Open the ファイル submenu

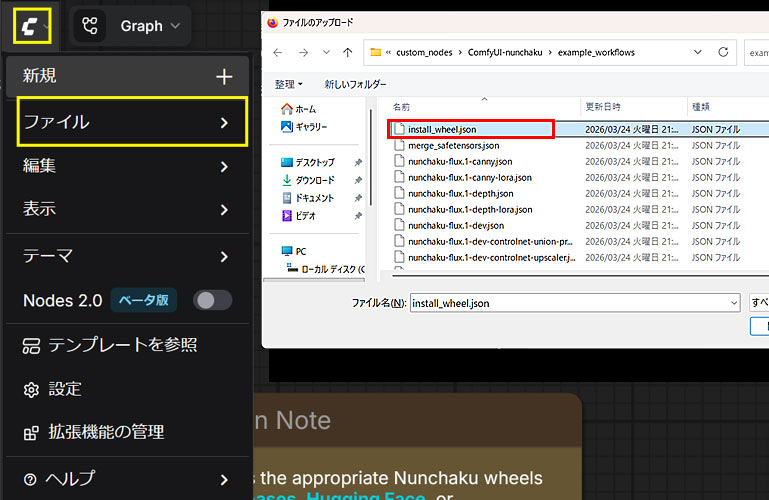(x=132, y=122)
